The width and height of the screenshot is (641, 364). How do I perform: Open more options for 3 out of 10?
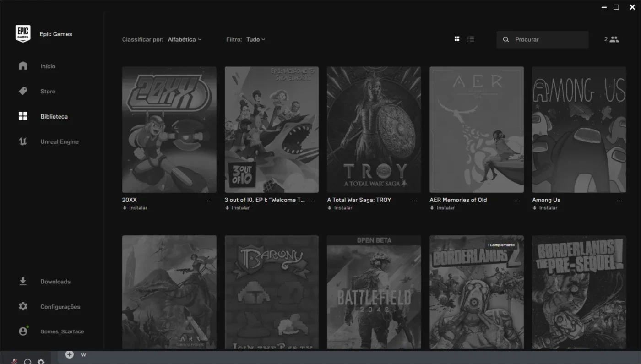312,201
